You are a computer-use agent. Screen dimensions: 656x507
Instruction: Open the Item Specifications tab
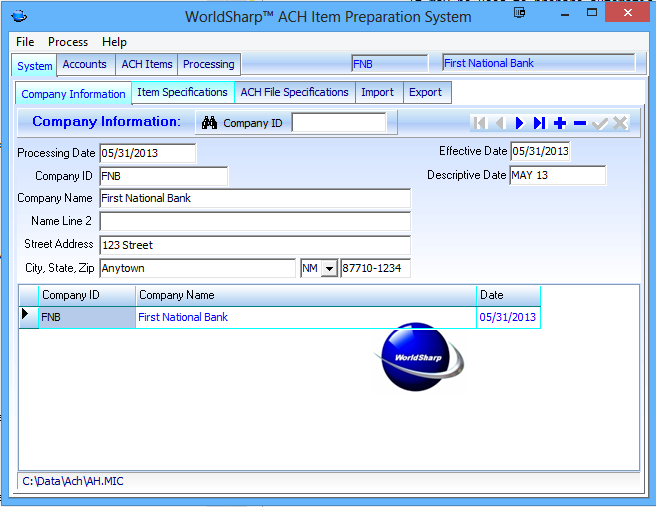(182, 92)
